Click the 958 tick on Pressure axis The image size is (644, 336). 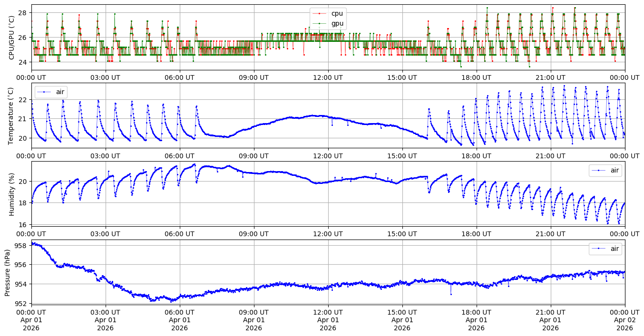22,246
